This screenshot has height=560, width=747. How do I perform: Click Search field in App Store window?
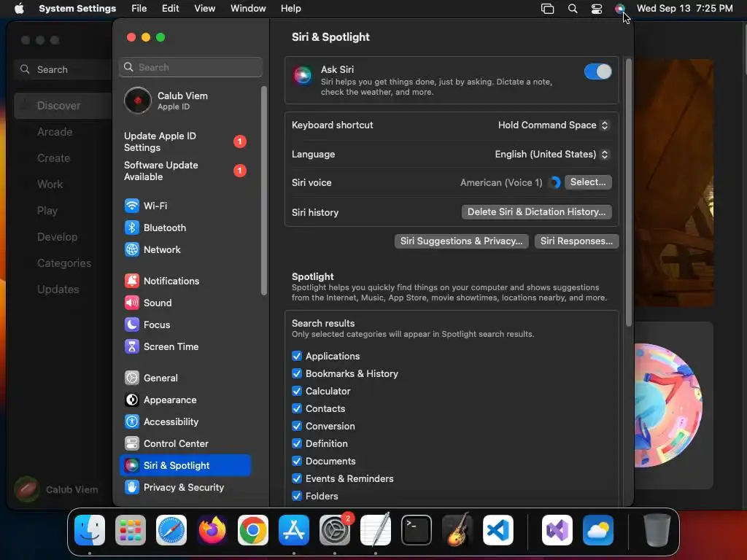point(63,69)
